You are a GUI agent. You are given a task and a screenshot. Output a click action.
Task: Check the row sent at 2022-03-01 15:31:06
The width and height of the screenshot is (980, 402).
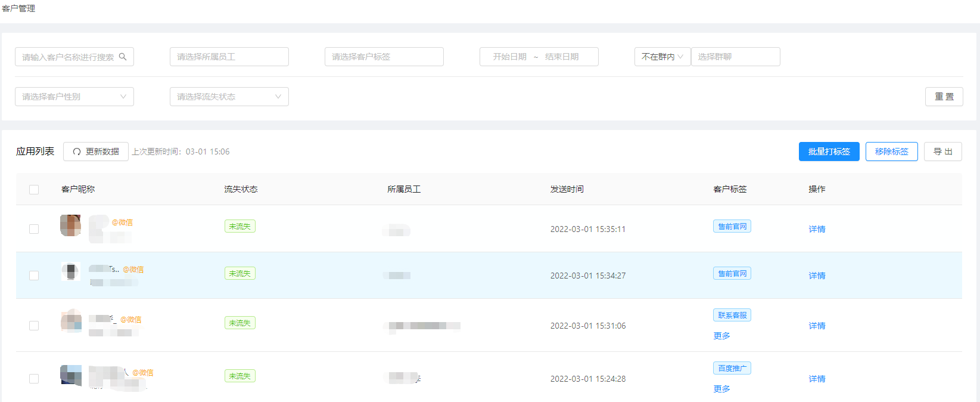click(x=34, y=326)
